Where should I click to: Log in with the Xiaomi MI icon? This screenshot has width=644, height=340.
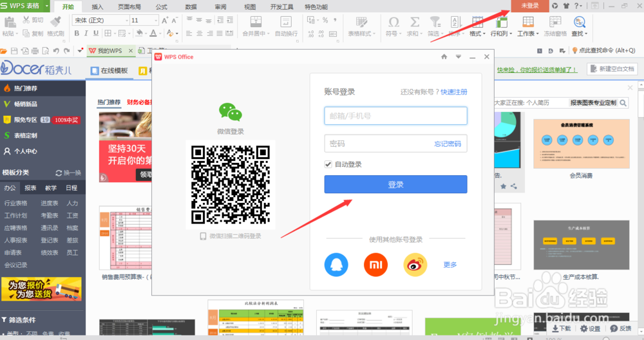376,265
